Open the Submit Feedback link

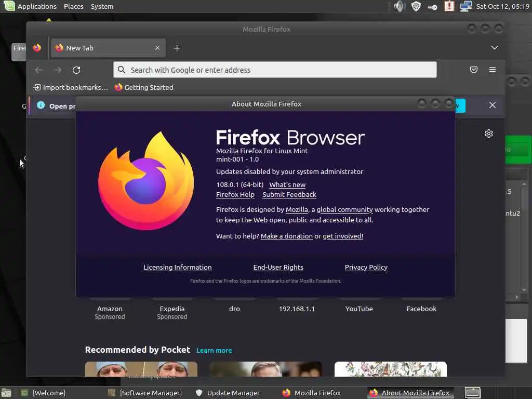289,195
